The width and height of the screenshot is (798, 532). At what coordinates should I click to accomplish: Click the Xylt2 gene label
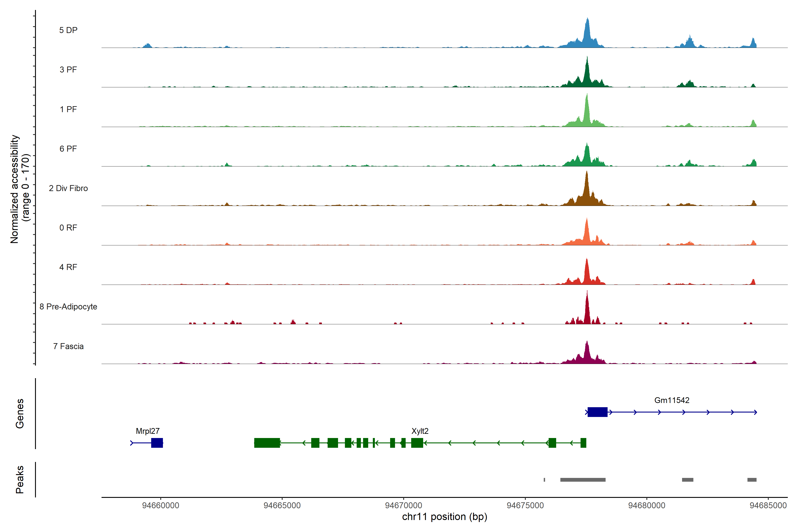tap(420, 431)
